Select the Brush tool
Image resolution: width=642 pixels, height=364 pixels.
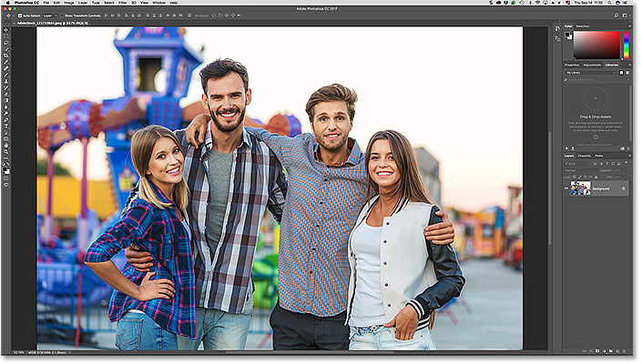click(x=5, y=75)
